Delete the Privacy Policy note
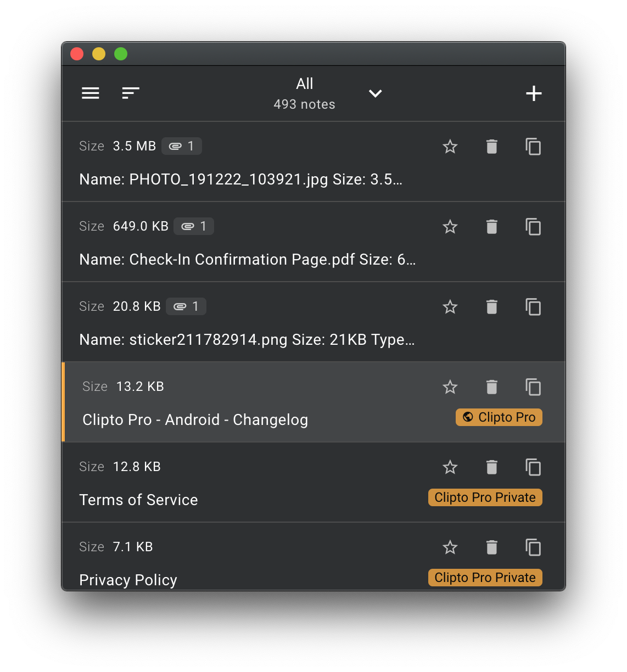Viewport: 627px width, 672px height. pos(492,547)
